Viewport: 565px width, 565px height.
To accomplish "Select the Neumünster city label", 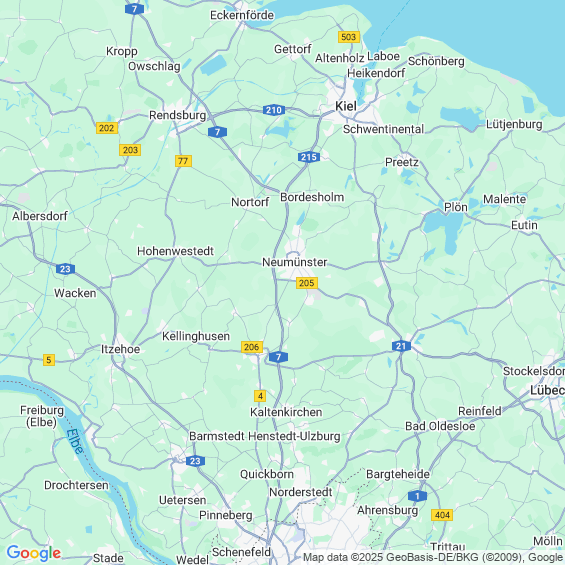I will point(294,262).
